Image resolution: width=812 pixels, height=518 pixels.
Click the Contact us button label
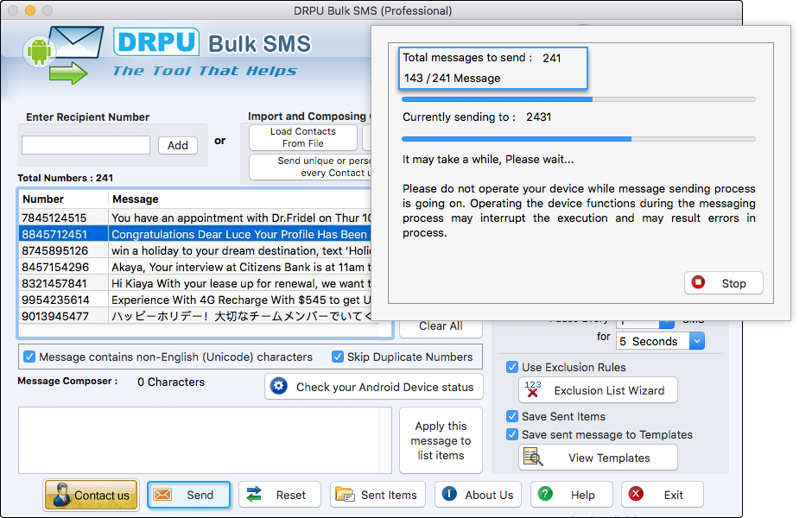click(102, 496)
